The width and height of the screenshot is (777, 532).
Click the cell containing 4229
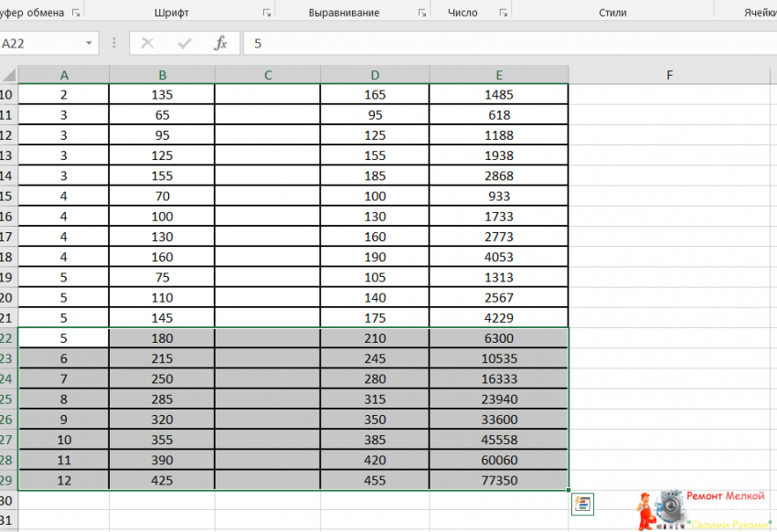click(x=499, y=317)
